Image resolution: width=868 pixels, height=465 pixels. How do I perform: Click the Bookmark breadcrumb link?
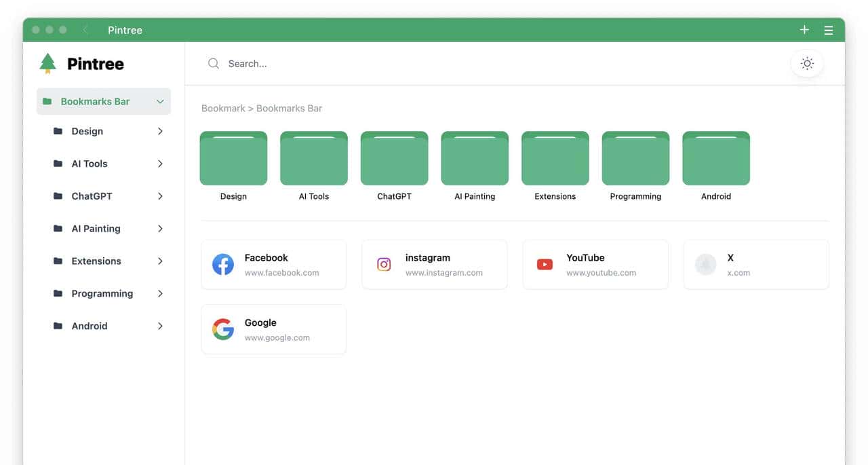point(222,109)
